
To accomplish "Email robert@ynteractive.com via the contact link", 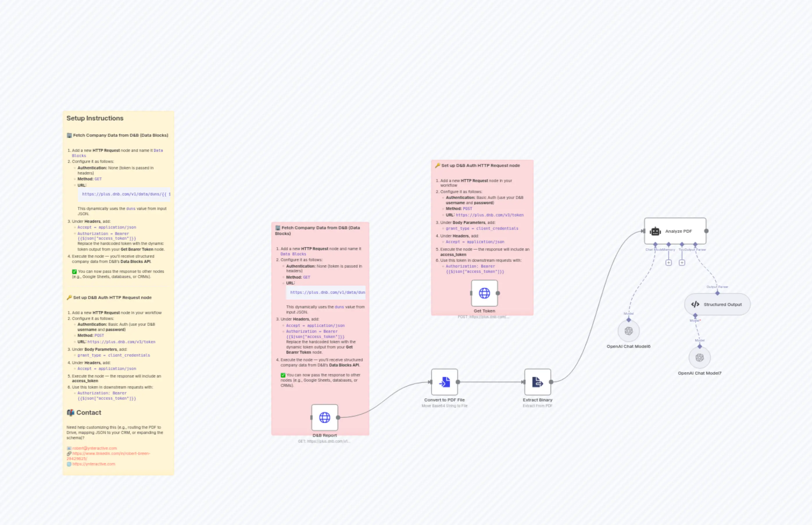I will (x=94, y=448).
